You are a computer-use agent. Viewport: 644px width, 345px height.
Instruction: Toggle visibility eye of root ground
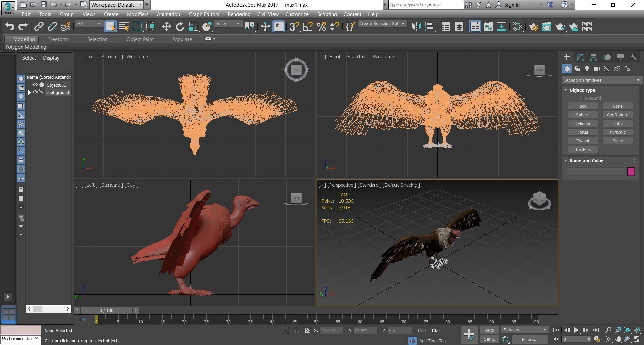[x=35, y=92]
